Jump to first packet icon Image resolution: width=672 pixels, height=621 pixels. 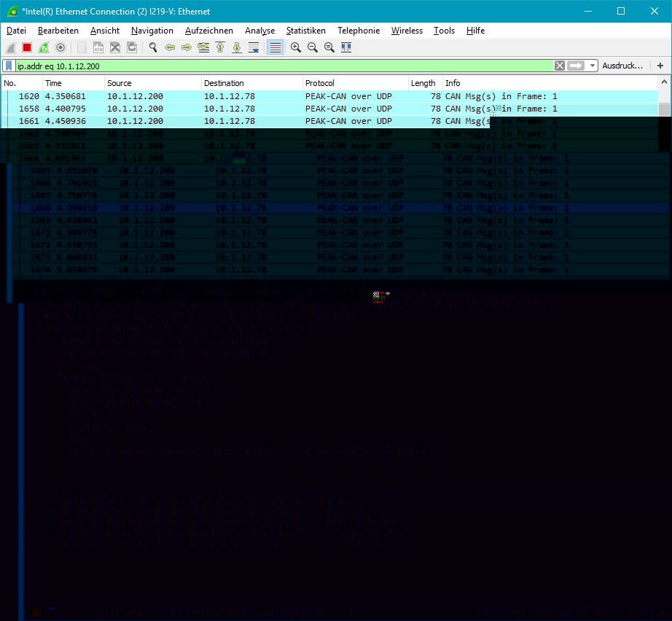coord(220,47)
